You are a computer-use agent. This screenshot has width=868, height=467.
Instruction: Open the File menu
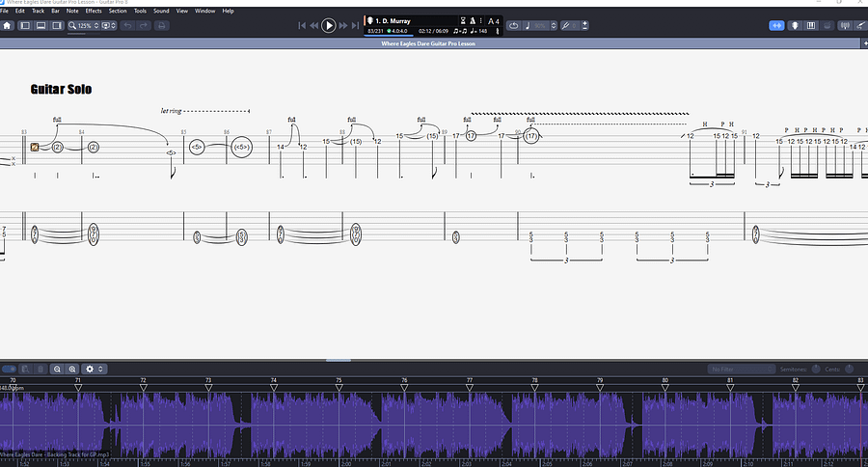coord(5,11)
